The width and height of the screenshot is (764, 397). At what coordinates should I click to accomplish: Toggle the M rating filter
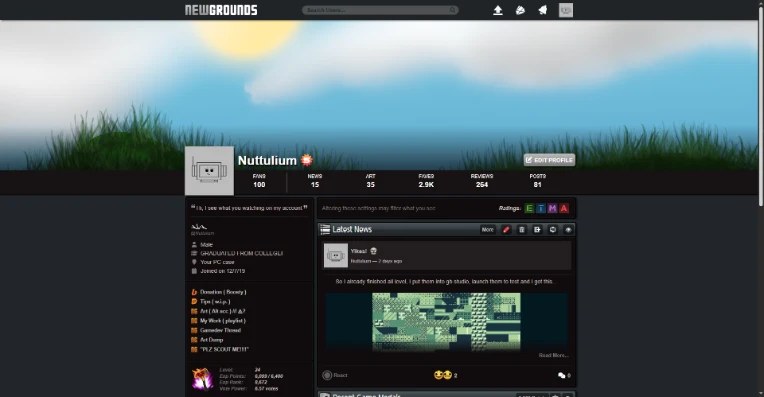click(552, 208)
